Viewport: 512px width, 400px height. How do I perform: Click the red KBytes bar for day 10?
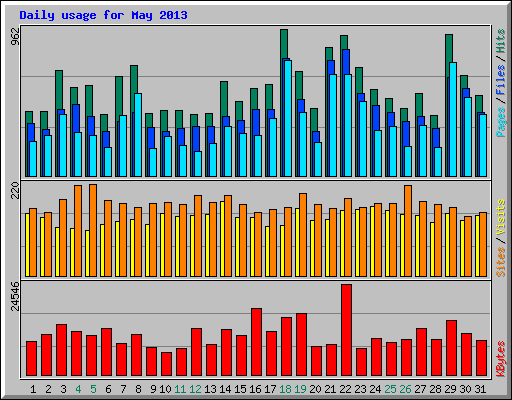(166, 364)
